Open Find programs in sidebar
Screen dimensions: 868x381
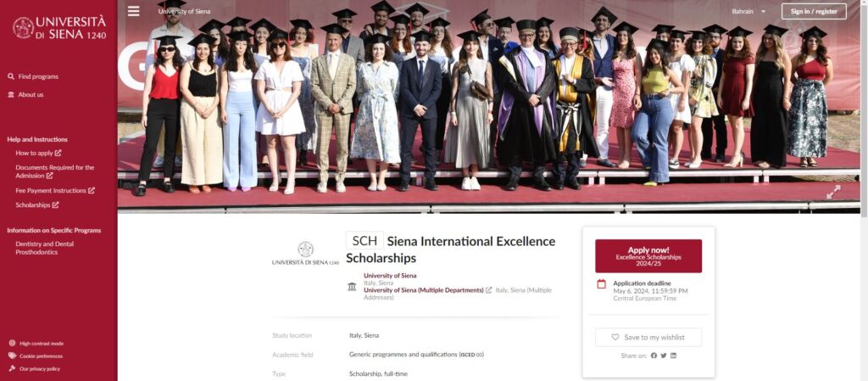click(33, 76)
